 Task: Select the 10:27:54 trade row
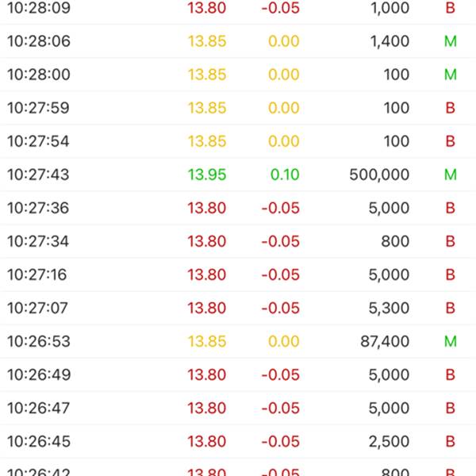coord(238,141)
